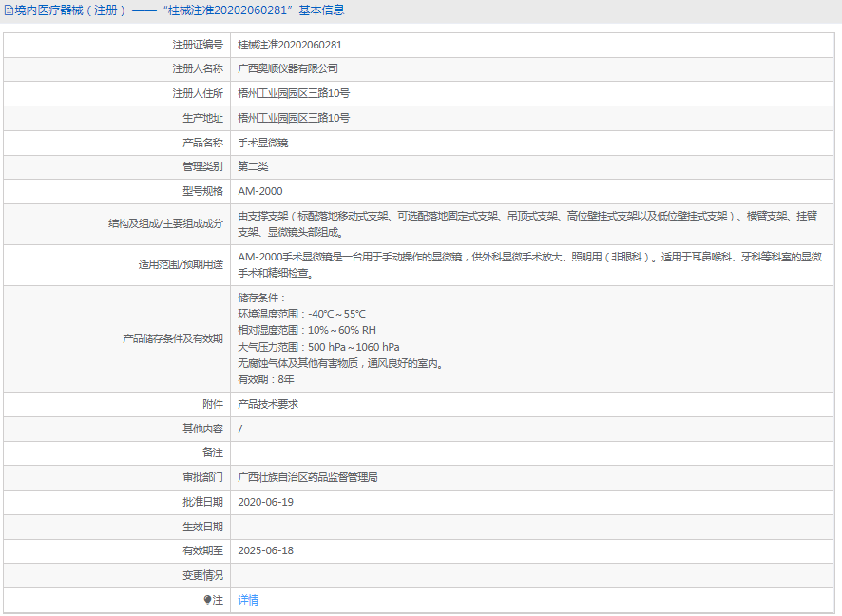842x616 pixels.
Task: Open the 详情 link
Action: pos(248,600)
